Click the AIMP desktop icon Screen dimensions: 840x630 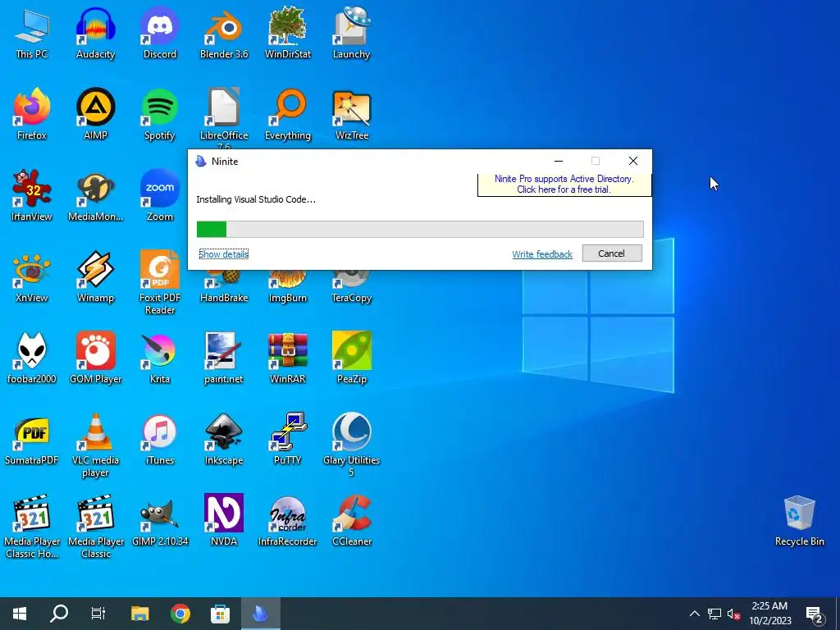[x=95, y=113]
